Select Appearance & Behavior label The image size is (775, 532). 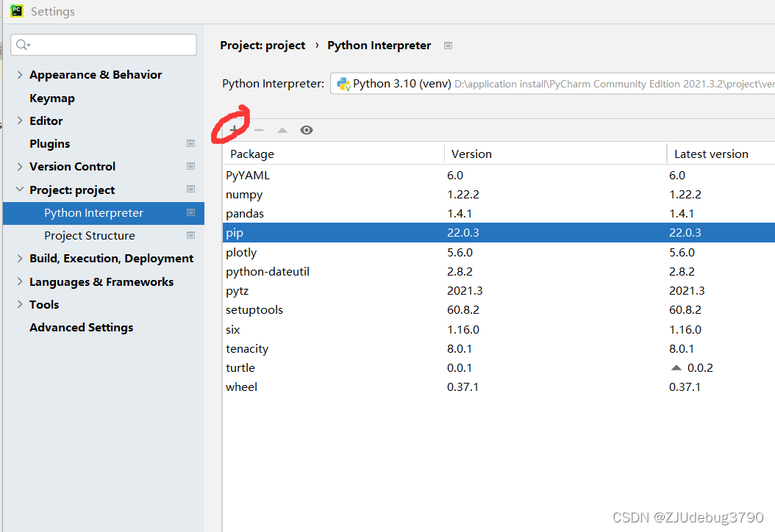point(96,75)
